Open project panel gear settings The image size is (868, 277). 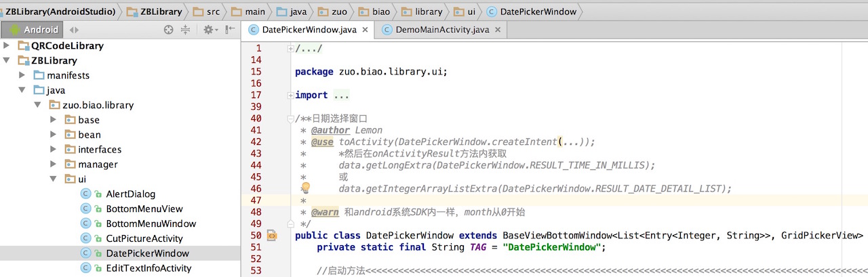209,30
